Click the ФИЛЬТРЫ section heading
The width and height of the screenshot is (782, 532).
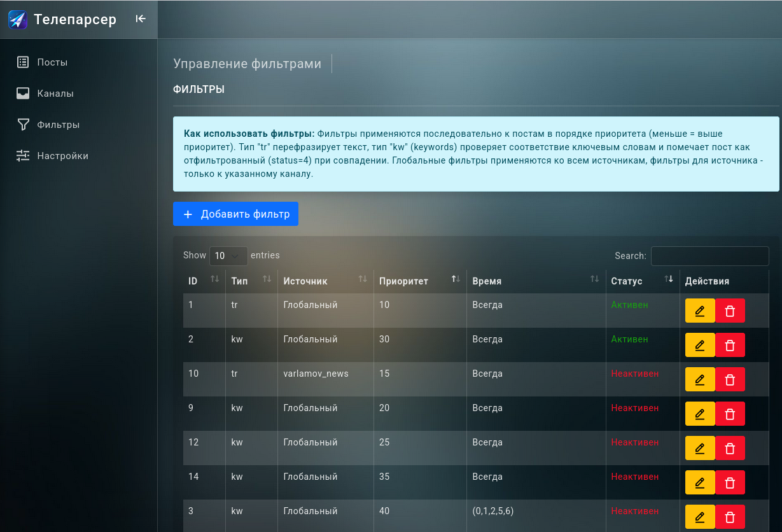[199, 90]
